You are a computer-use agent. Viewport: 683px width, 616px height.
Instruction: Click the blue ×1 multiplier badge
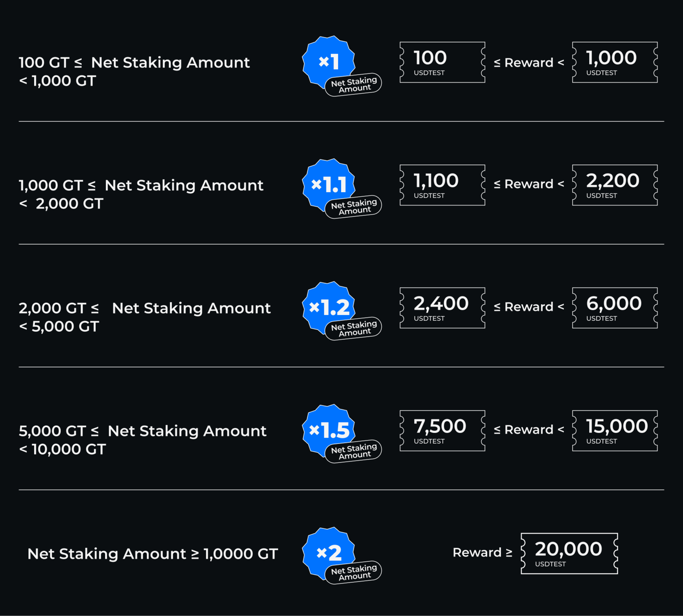pos(329,62)
